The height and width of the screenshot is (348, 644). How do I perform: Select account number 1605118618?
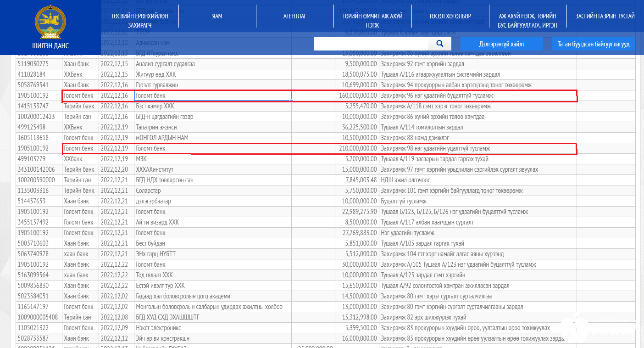pyautogui.click(x=39, y=138)
